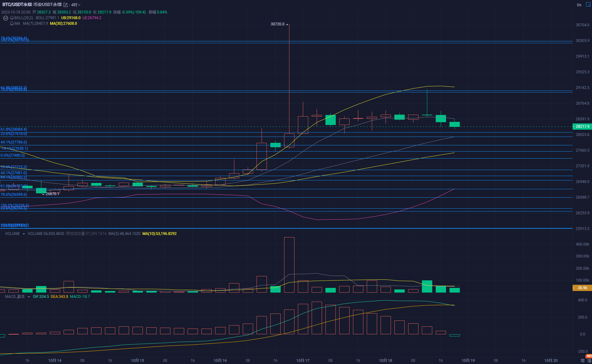
Task: Select the 78.6%(26598.6) Fibonacci level label
Action: 14,195
